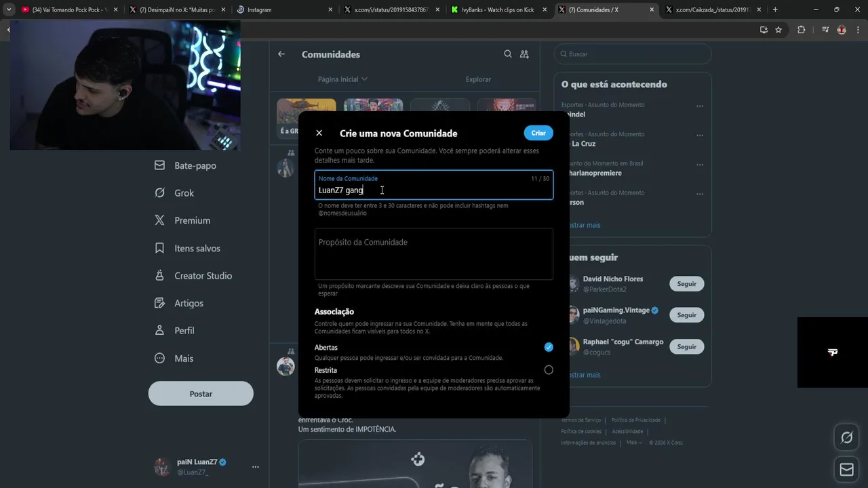This screenshot has width=868, height=488.
Task: Click the browser media control icon
Action: tap(825, 30)
